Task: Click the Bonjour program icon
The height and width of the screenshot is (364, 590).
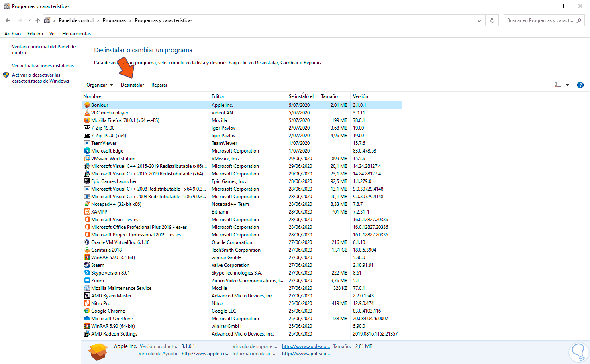Action: click(x=87, y=105)
